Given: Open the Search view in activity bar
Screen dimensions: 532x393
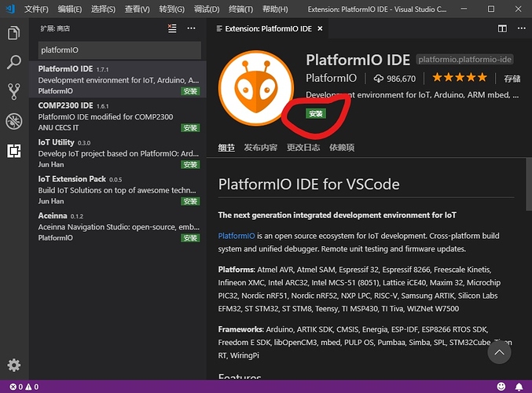Looking at the screenshot, I should click(x=13, y=62).
